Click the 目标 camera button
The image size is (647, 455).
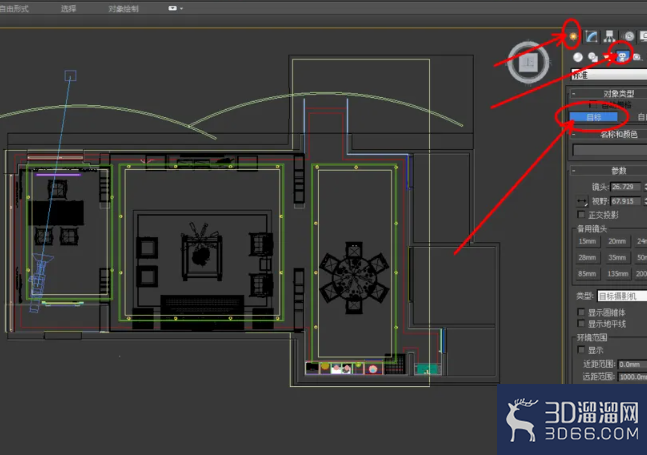pos(594,117)
